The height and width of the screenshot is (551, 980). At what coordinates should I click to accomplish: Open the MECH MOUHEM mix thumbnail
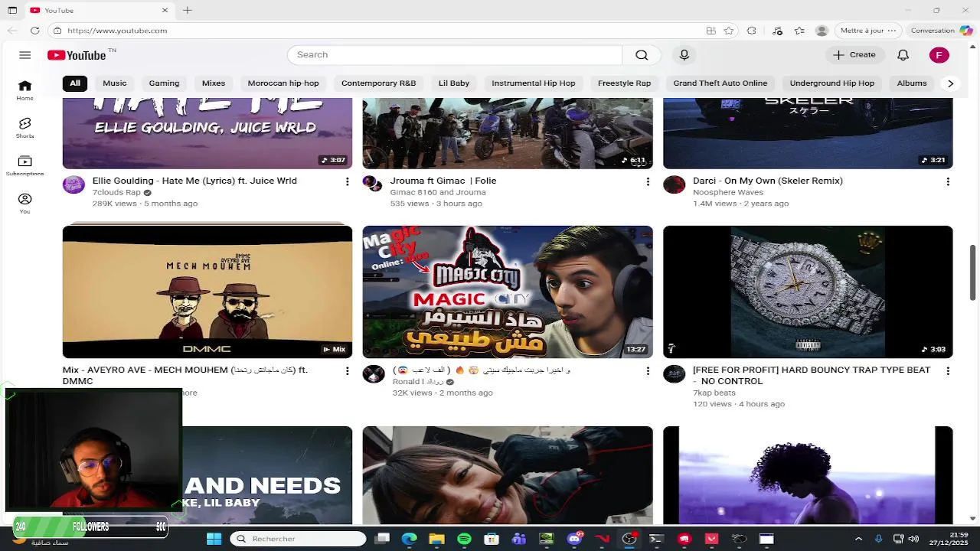[x=207, y=292]
